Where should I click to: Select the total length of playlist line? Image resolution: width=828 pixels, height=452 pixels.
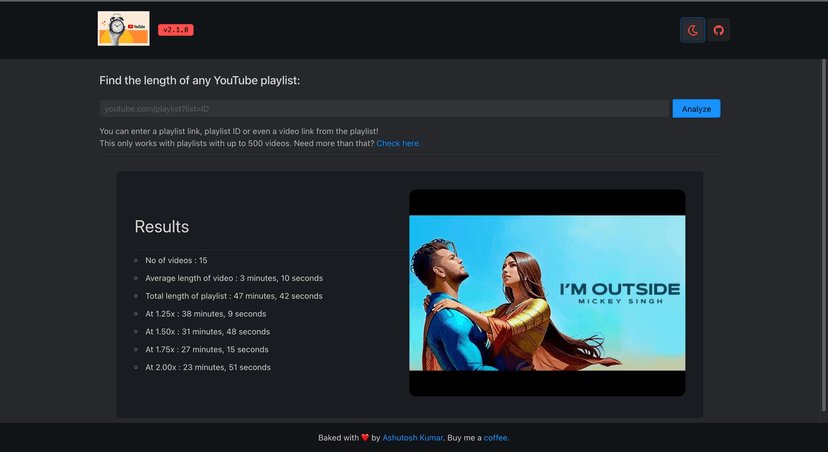(234, 296)
